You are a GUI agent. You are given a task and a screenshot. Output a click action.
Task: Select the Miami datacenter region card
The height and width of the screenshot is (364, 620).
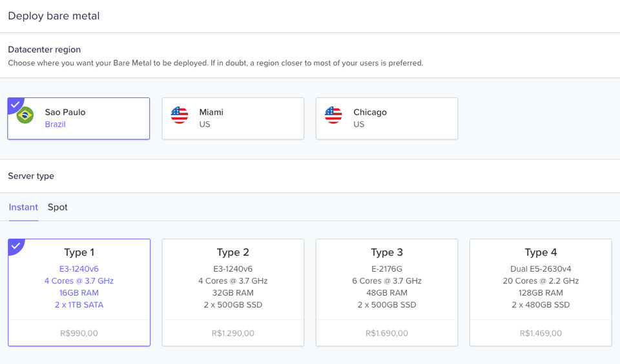233,119
